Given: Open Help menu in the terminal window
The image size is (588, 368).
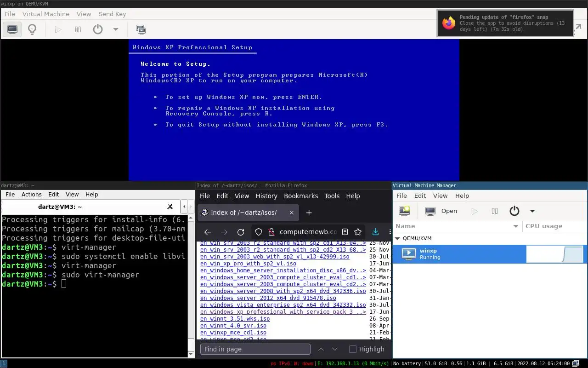Looking at the screenshot, I should tap(92, 195).
